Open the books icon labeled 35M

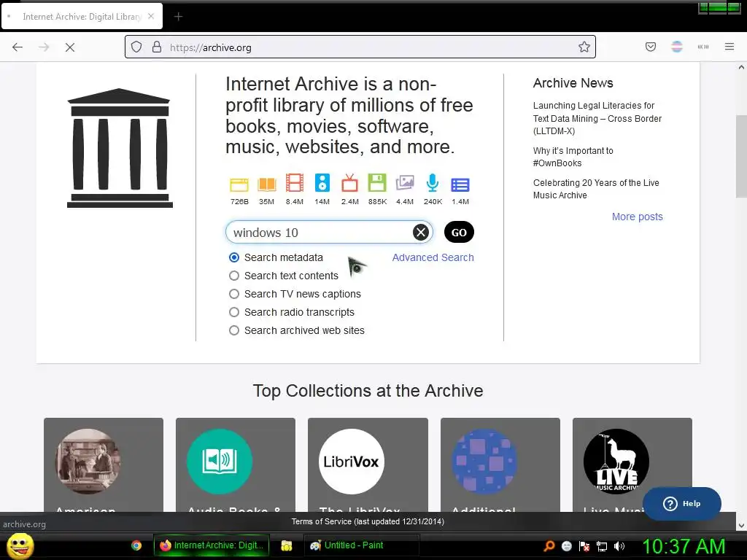coord(267,184)
